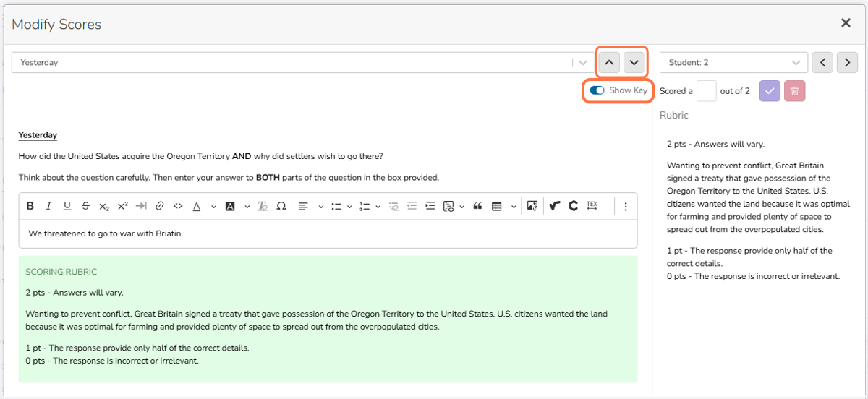Go to the previous student
Image resolution: width=868 pixels, height=399 pixels.
(822, 62)
